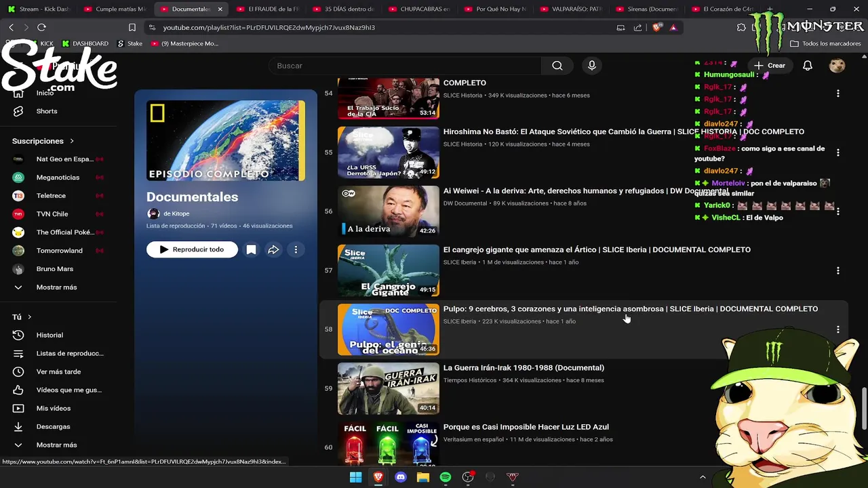Open the Windows Start menu
This screenshot has height=488, width=868.
pos(355,477)
